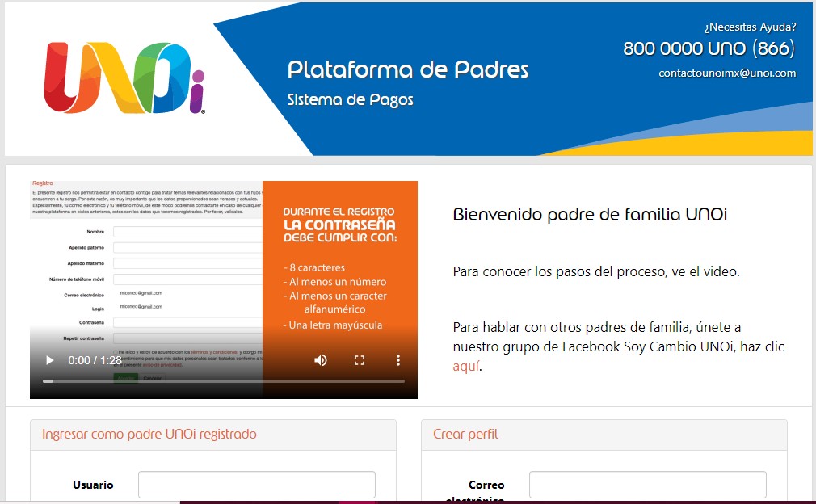Image resolution: width=816 pixels, height=504 pixels.
Task: Click the video time display 0:00 / 1:28
Action: click(x=95, y=360)
